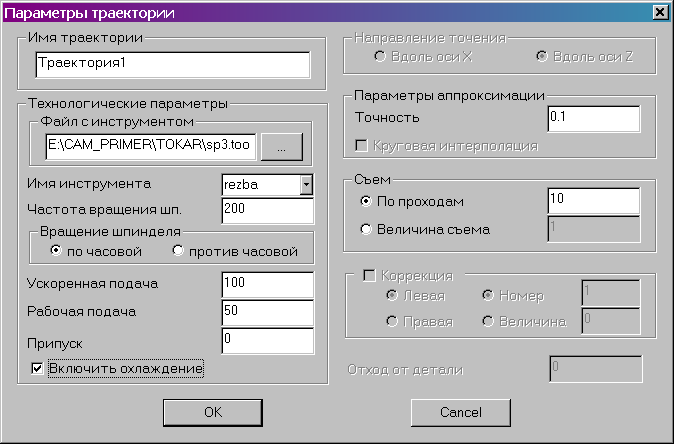Image resolution: width=674 pixels, height=444 pixels.
Task: Click the Частота вращения шп. field
Action: click(268, 211)
